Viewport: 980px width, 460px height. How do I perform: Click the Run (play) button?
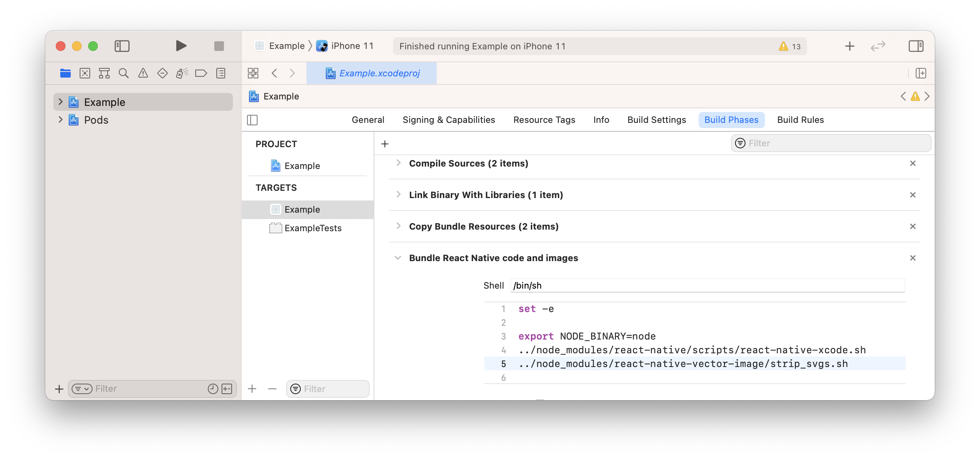(181, 46)
